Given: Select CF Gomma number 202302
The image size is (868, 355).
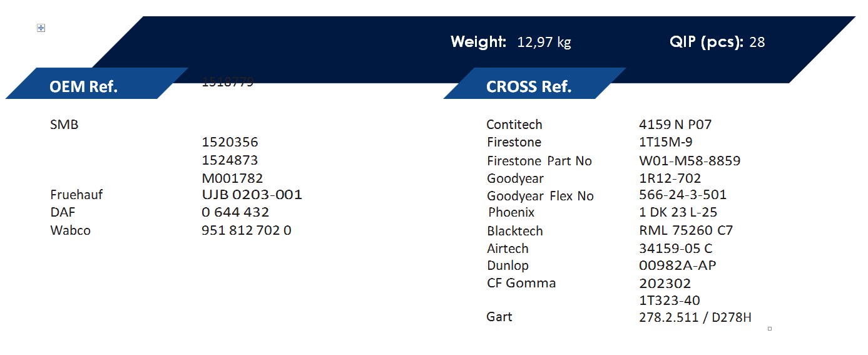Looking at the screenshot, I should (665, 284).
